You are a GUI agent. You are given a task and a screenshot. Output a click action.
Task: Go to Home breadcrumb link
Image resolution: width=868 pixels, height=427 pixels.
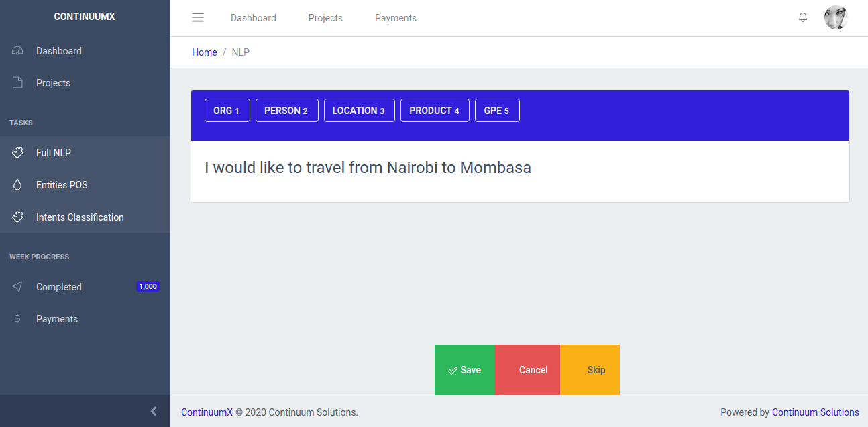pos(205,52)
